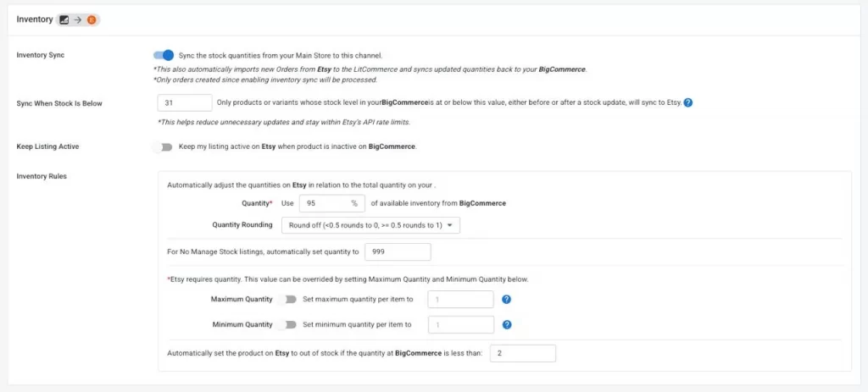Turn on the Minimum Quantity toggle
Screen dimensions: 868x392
287,324
